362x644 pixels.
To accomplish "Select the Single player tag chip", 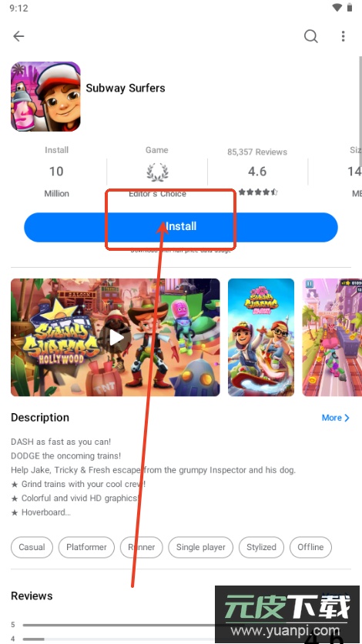I will click(201, 547).
